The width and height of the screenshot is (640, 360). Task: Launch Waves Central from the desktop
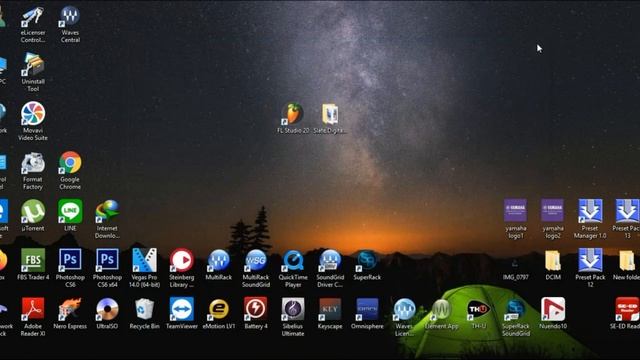click(70, 18)
